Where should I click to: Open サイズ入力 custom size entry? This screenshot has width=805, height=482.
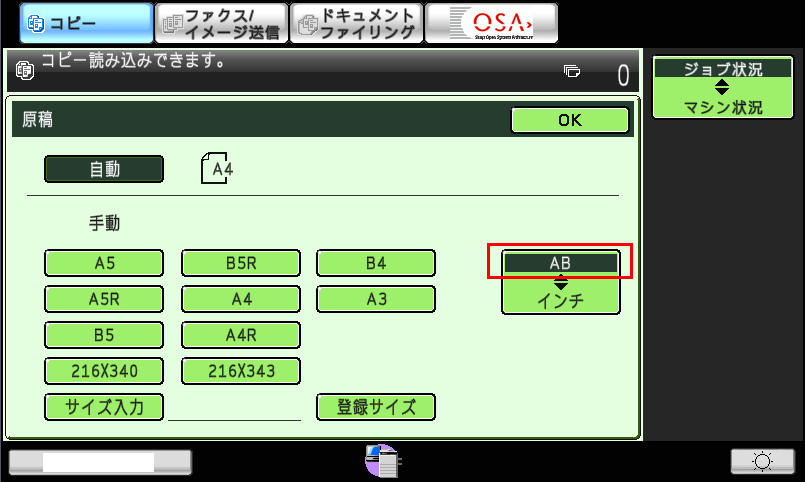click(x=104, y=407)
